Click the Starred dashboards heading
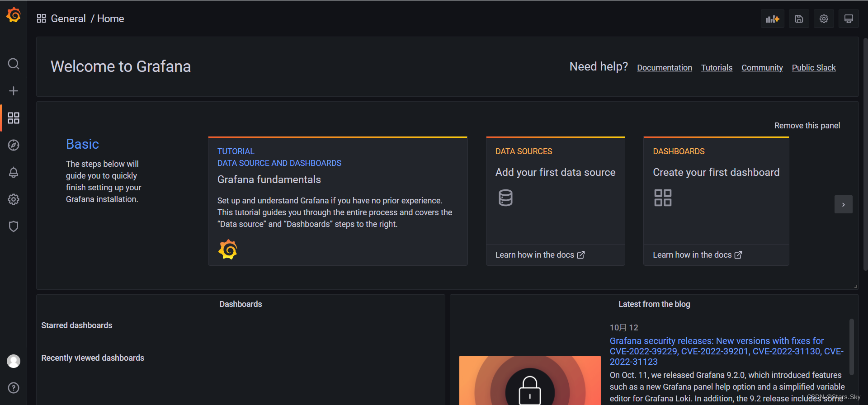 (77, 325)
